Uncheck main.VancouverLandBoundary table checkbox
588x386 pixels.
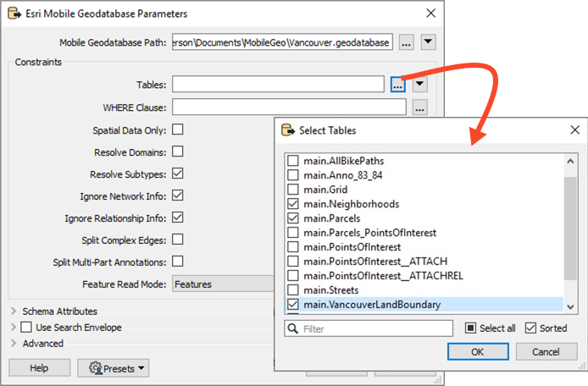pyautogui.click(x=293, y=304)
